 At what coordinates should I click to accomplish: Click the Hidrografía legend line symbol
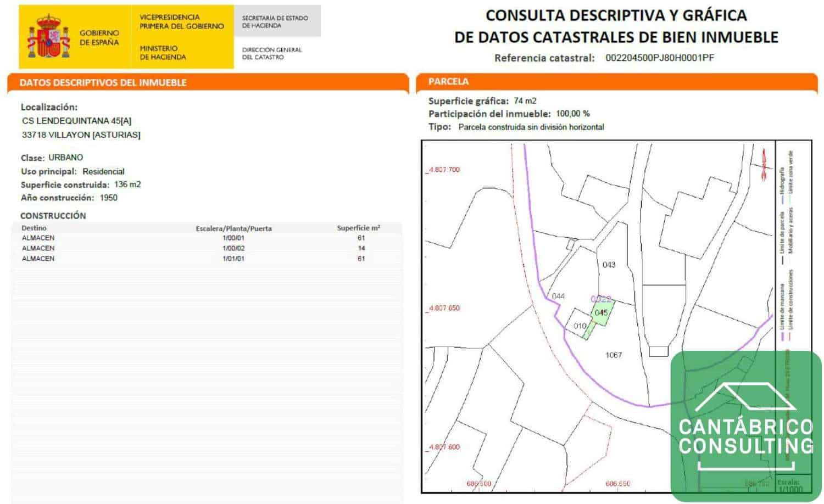783,200
